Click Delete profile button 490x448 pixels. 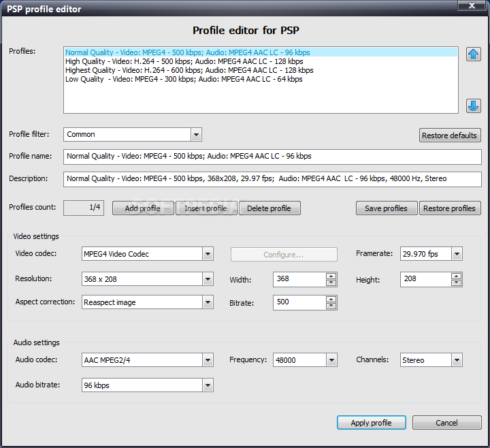[269, 208]
